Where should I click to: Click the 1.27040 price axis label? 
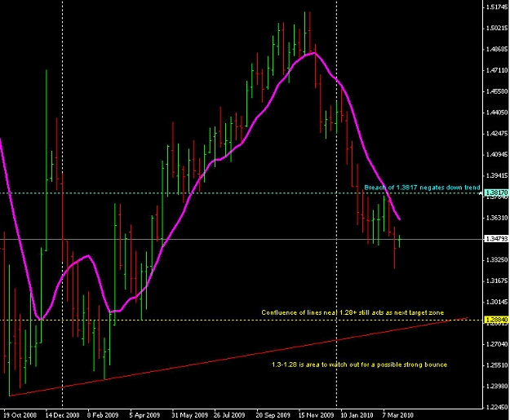[x=497, y=344]
